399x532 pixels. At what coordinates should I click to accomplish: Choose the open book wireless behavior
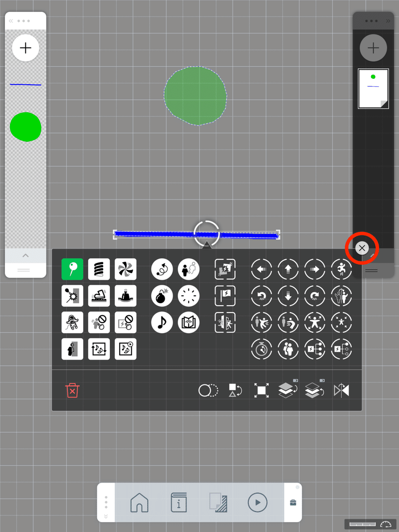[x=189, y=322]
